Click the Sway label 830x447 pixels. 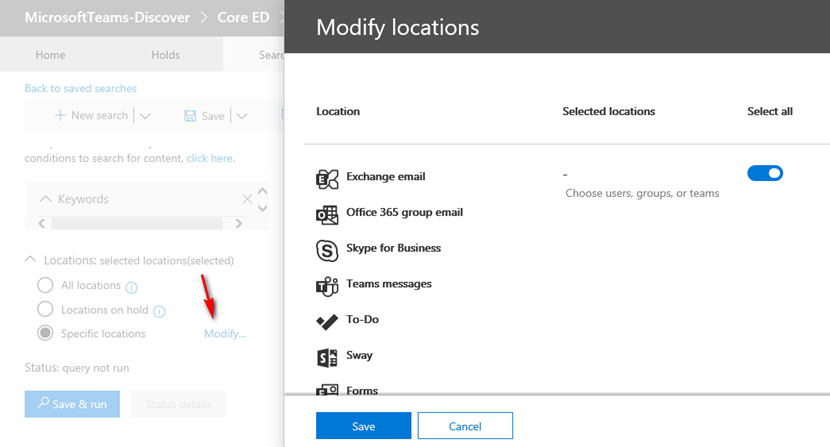(359, 355)
